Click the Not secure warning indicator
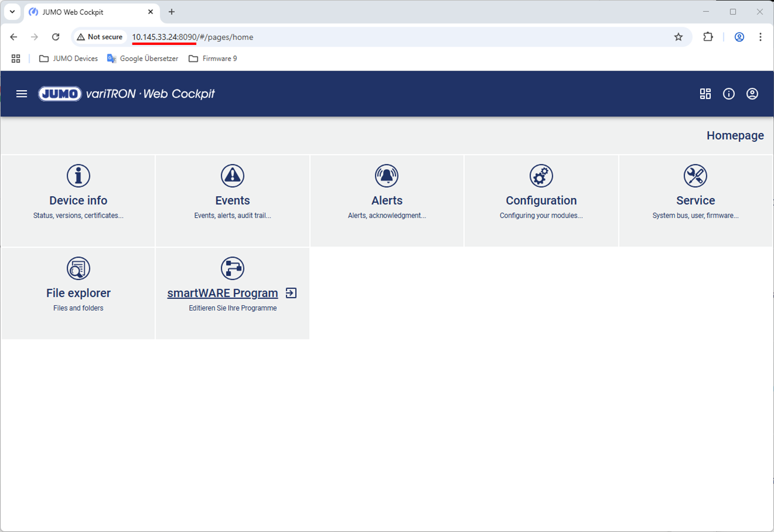Image resolution: width=774 pixels, height=532 pixels. point(100,37)
